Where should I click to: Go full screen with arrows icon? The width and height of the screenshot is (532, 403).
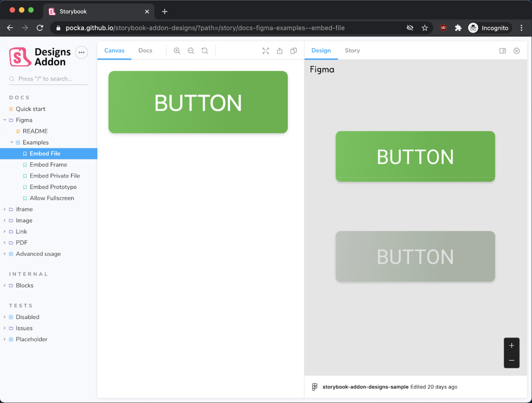266,51
